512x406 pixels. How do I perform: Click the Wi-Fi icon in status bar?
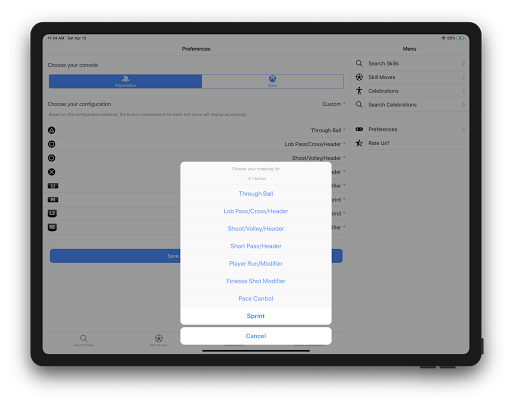click(443, 38)
